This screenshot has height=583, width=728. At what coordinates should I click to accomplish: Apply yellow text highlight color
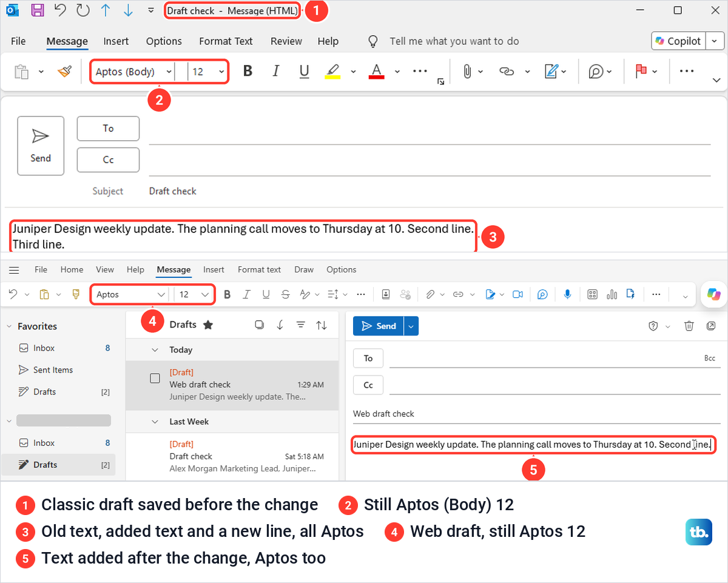(332, 72)
